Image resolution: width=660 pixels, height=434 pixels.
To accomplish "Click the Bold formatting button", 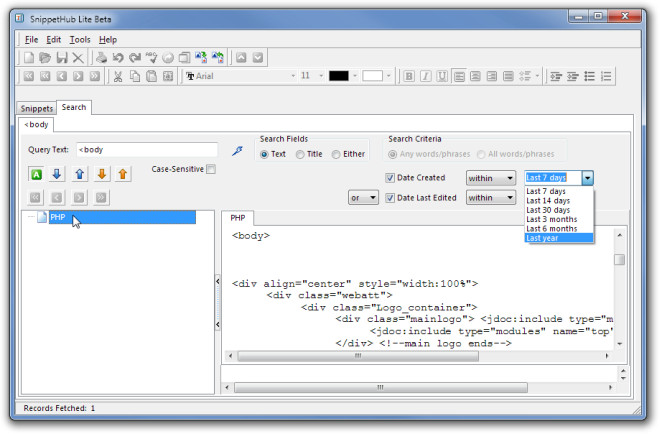I will click(x=409, y=76).
